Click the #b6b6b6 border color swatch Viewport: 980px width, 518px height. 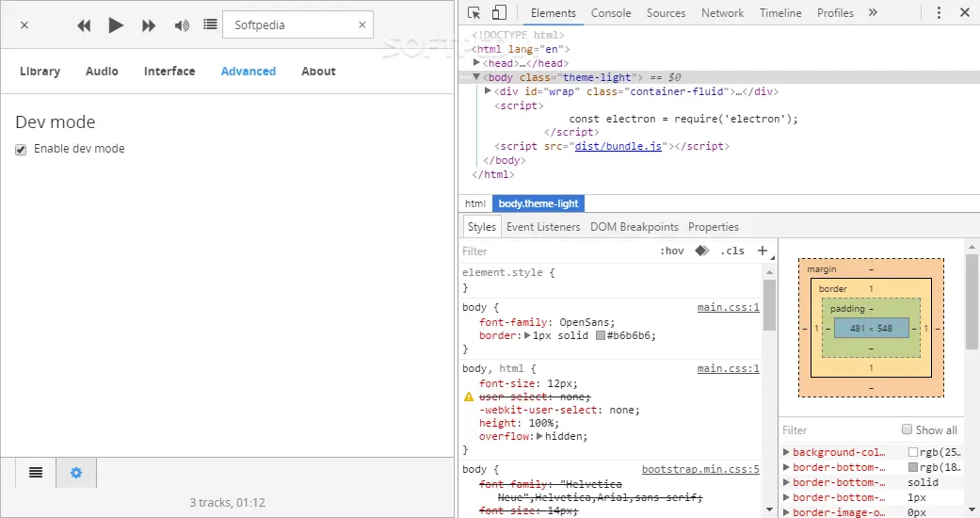pos(600,335)
